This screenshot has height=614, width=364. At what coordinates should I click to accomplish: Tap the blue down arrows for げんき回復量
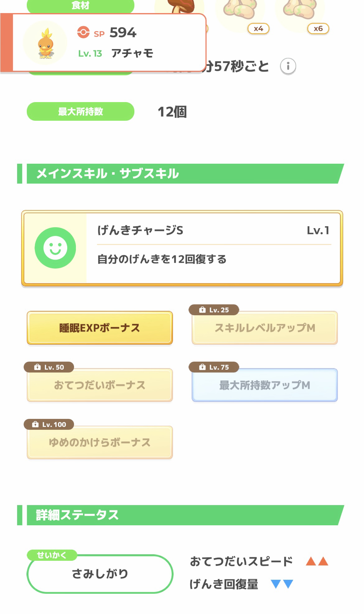pyautogui.click(x=282, y=584)
